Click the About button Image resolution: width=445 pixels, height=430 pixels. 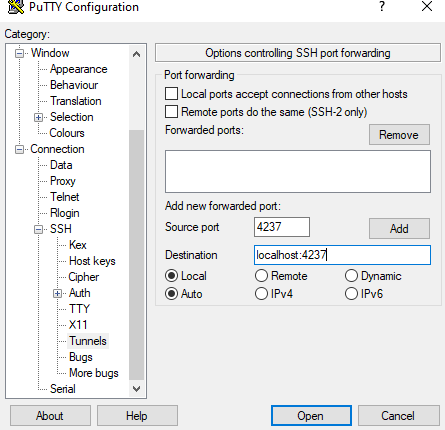click(50, 416)
